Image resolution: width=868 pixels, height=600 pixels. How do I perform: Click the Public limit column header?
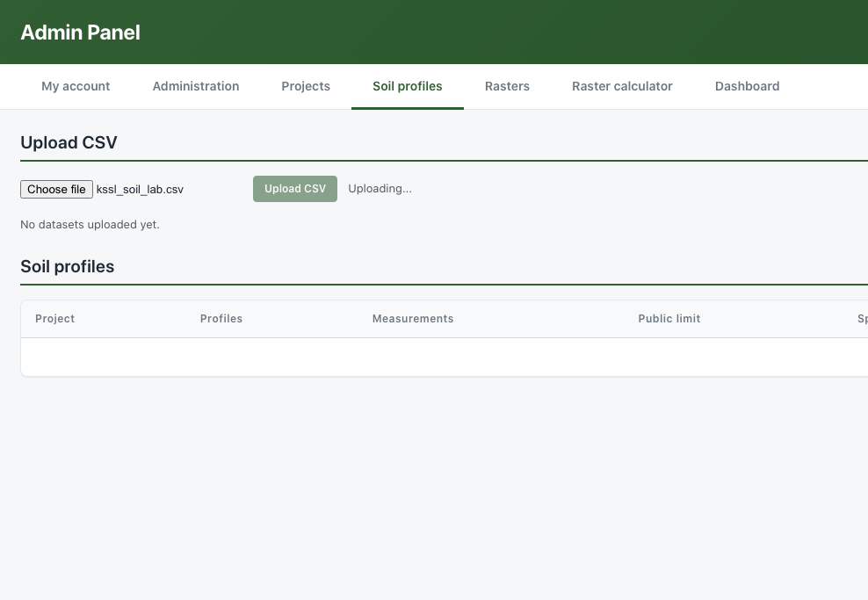[x=669, y=319]
